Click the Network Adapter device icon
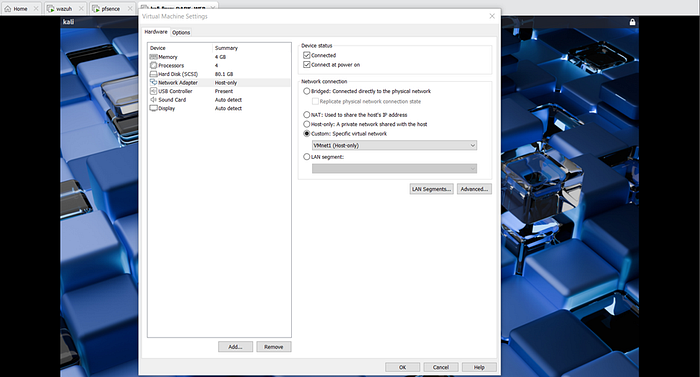 tap(154, 83)
